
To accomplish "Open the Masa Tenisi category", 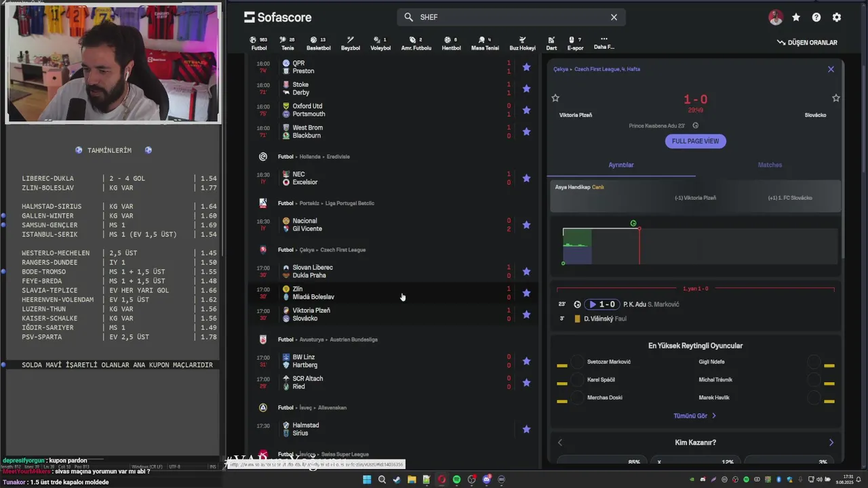I will pos(485,43).
